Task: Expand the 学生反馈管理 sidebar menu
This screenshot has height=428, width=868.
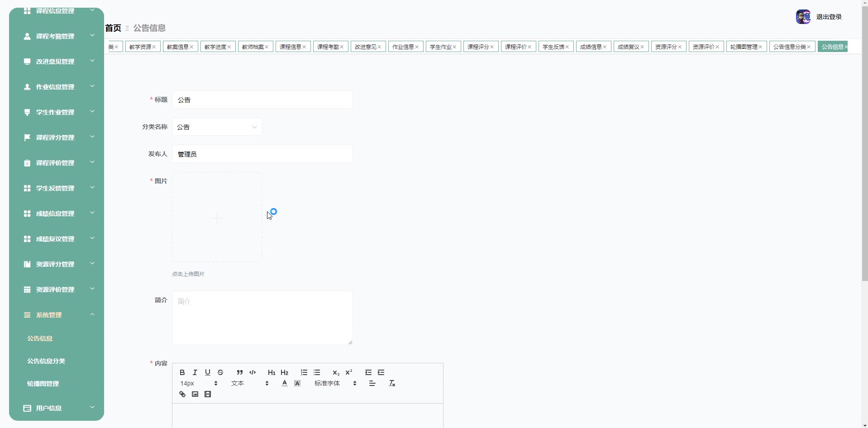Action: [x=57, y=188]
